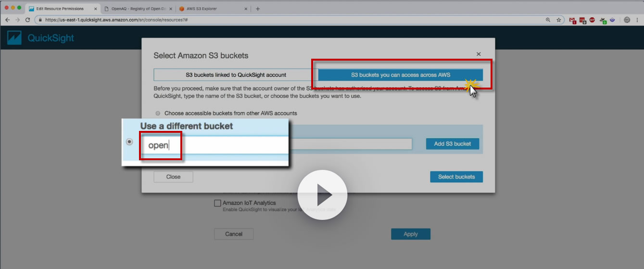Viewport: 644px width, 269px height.
Task: Go back with the browser back arrow
Action: click(x=7, y=20)
